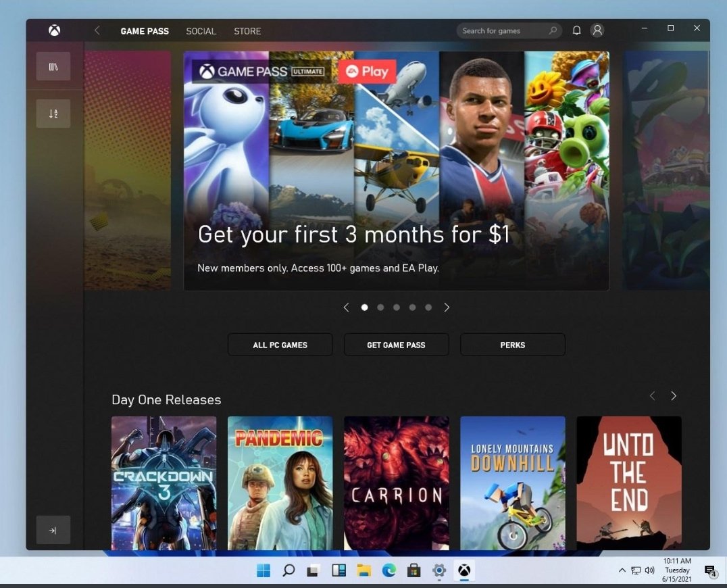Click the EA Play badge on banner
The width and height of the screenshot is (727, 588).
tap(367, 72)
